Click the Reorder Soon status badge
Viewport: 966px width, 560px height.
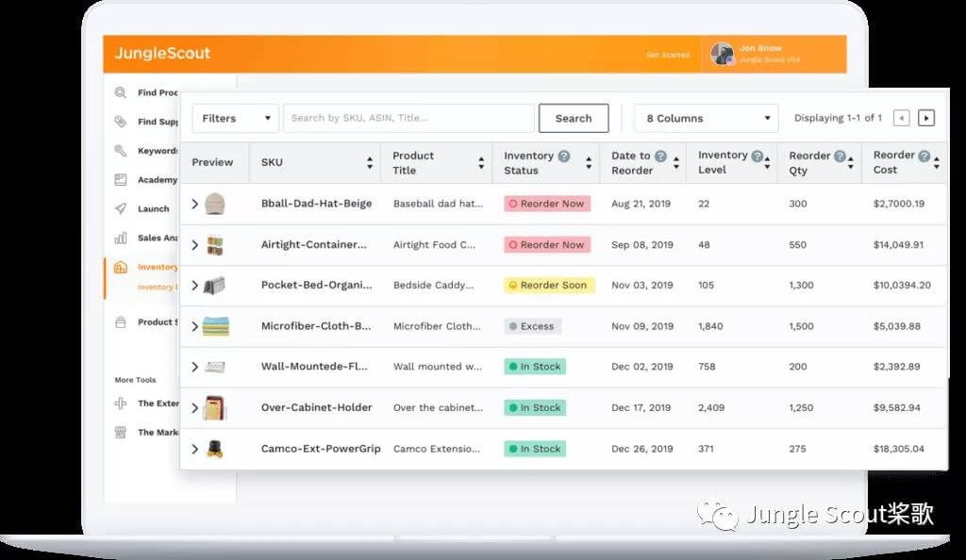pos(550,286)
